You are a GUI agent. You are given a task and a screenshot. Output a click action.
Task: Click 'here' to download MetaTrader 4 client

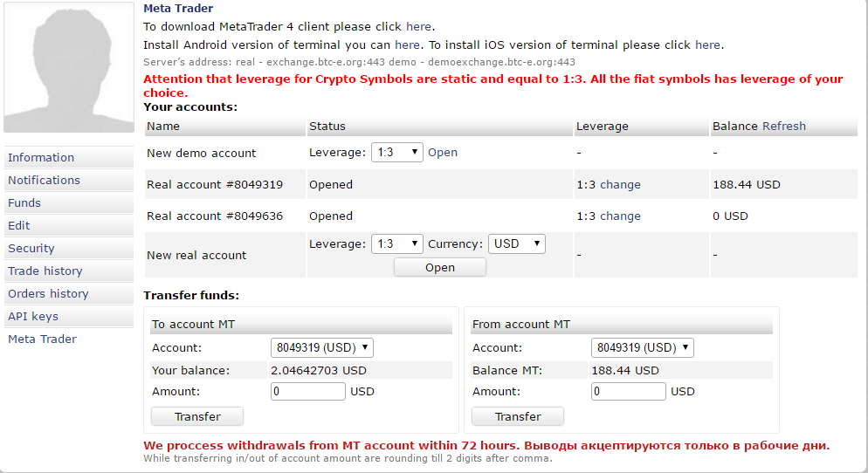(x=418, y=26)
